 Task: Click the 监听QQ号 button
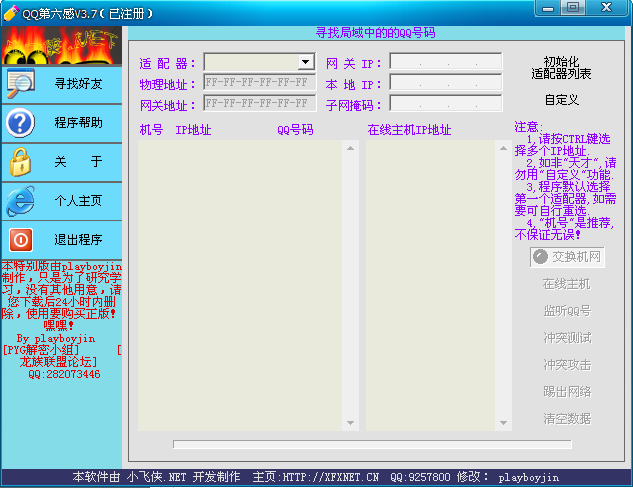(x=567, y=311)
